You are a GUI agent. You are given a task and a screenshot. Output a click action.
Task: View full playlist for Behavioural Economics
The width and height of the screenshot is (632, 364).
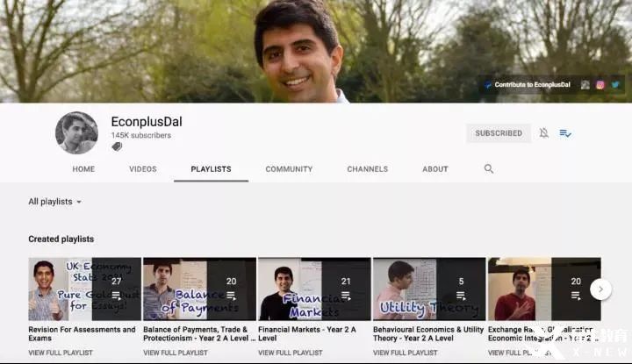tap(405, 353)
